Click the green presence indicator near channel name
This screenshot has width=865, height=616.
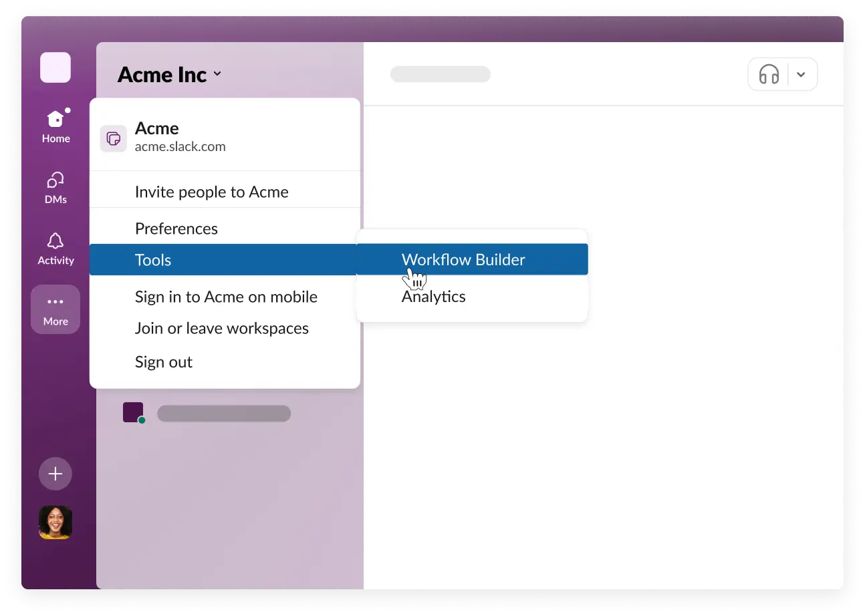[141, 419]
